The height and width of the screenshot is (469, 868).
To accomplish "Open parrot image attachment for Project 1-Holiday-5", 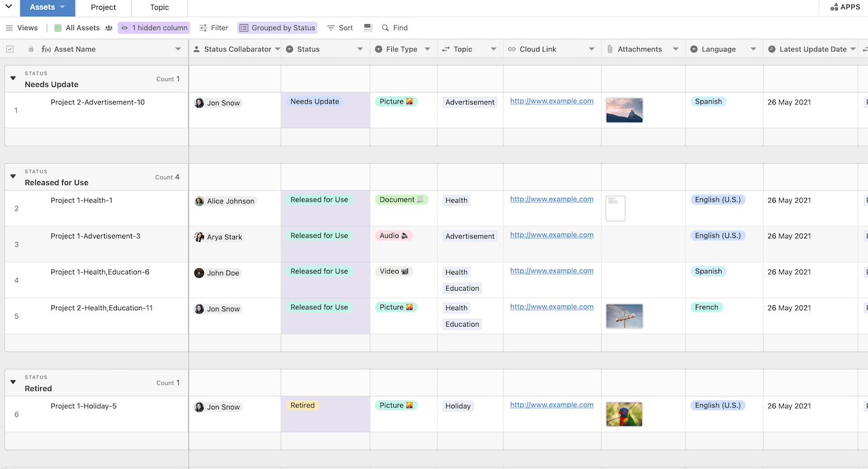I will (624, 414).
